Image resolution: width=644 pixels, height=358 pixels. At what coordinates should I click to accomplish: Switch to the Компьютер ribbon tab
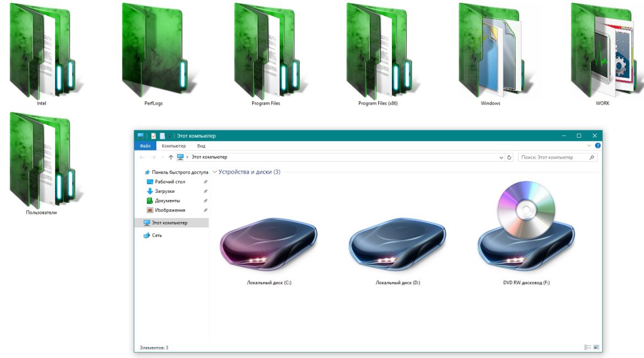[x=174, y=147]
